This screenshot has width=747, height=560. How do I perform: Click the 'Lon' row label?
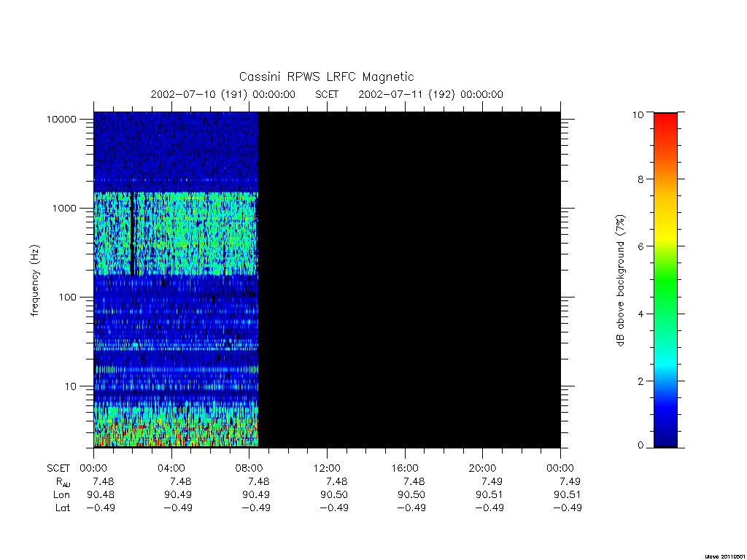tap(61, 495)
